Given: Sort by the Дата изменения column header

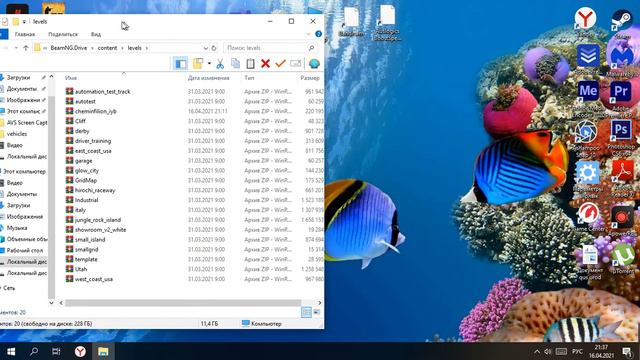Looking at the screenshot, I should 209,78.
